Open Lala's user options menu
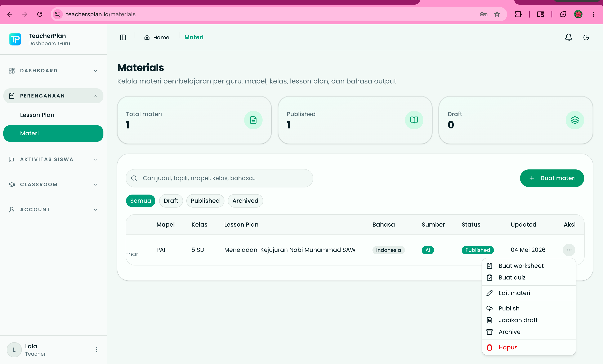The width and height of the screenshot is (603, 364). [x=97, y=350]
